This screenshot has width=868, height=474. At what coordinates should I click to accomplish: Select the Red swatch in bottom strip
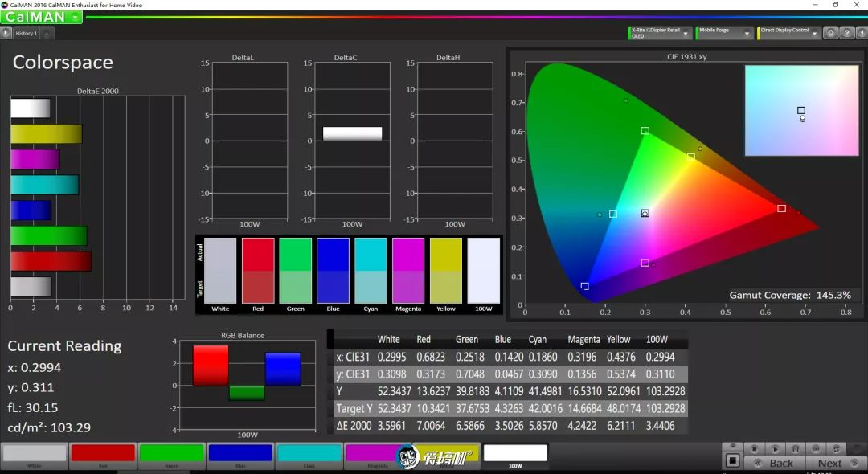tap(103, 454)
